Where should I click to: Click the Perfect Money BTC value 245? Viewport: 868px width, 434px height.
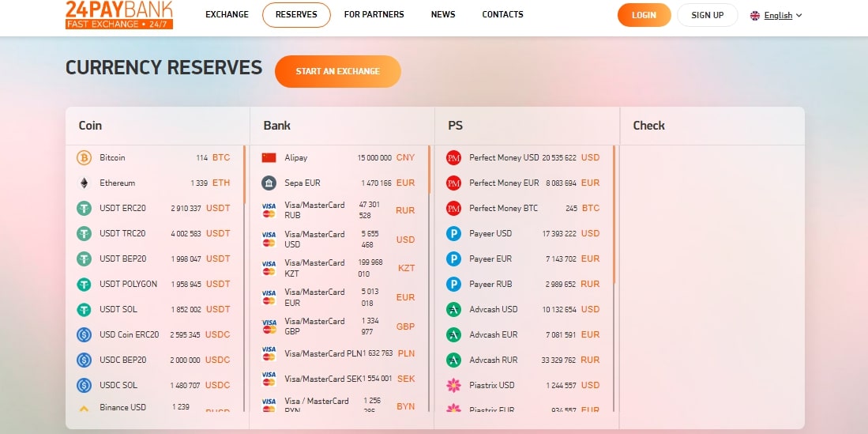click(572, 209)
